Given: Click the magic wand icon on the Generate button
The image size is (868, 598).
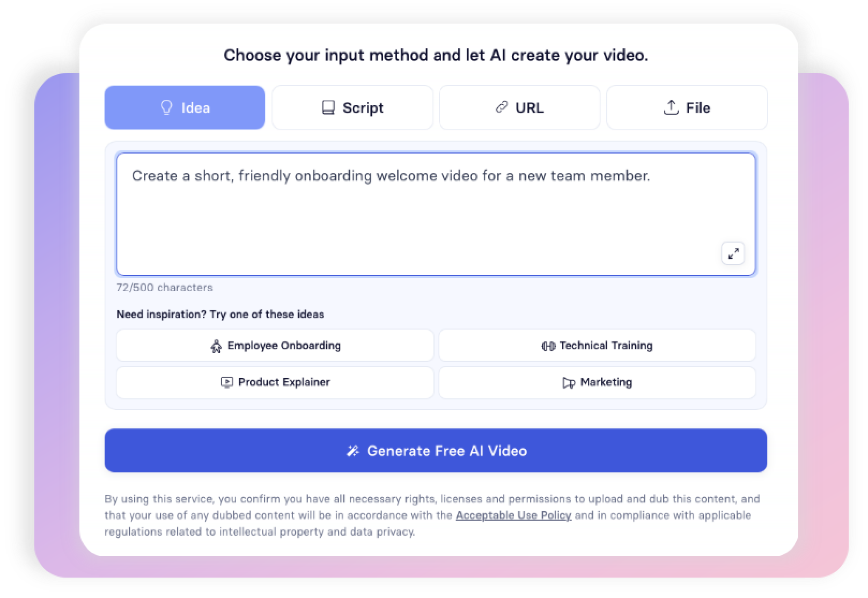Looking at the screenshot, I should point(352,451).
